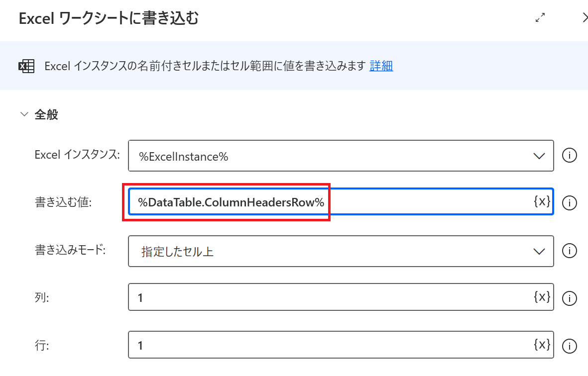Viewport: 588px width, 376px height.
Task: Click info icon beside 列 field
Action: coord(569,298)
